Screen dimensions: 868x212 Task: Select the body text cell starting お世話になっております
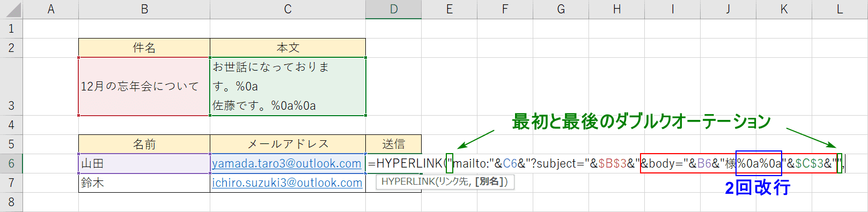[x=288, y=86]
